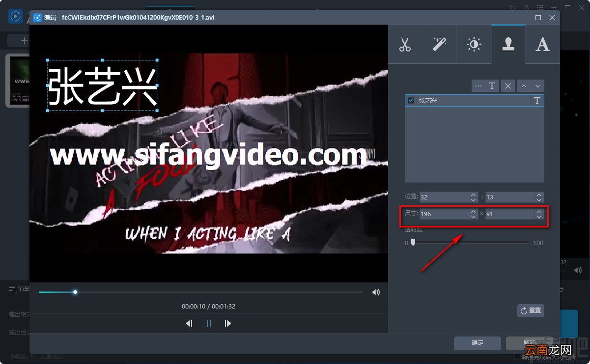
Task: Open the scissors trim tab
Action: point(405,44)
